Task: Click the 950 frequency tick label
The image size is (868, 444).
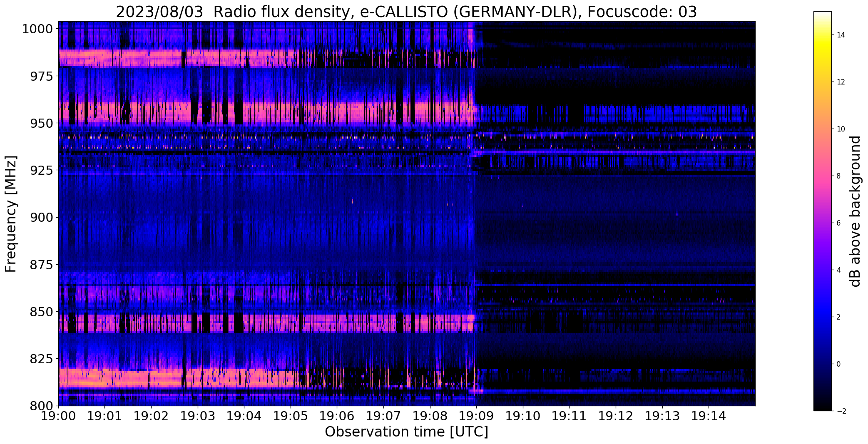Action: coord(41,123)
